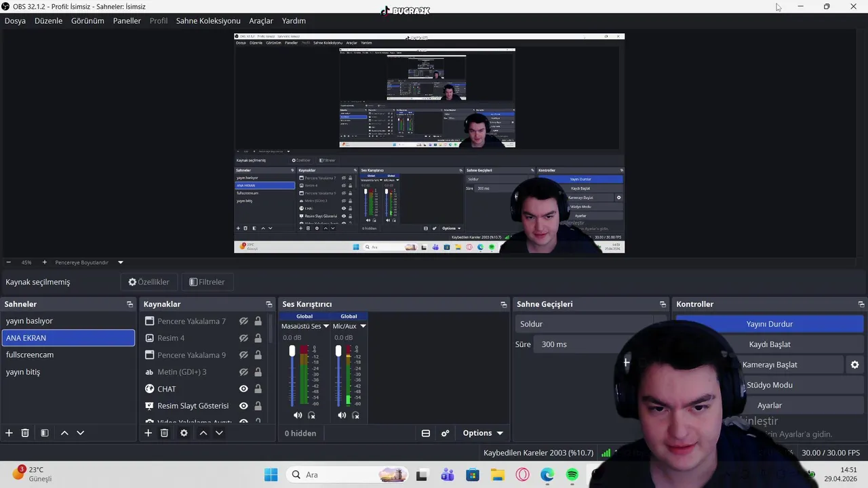868x488 pixels.
Task: Start recording with Kaydı Başlat
Action: (770, 344)
